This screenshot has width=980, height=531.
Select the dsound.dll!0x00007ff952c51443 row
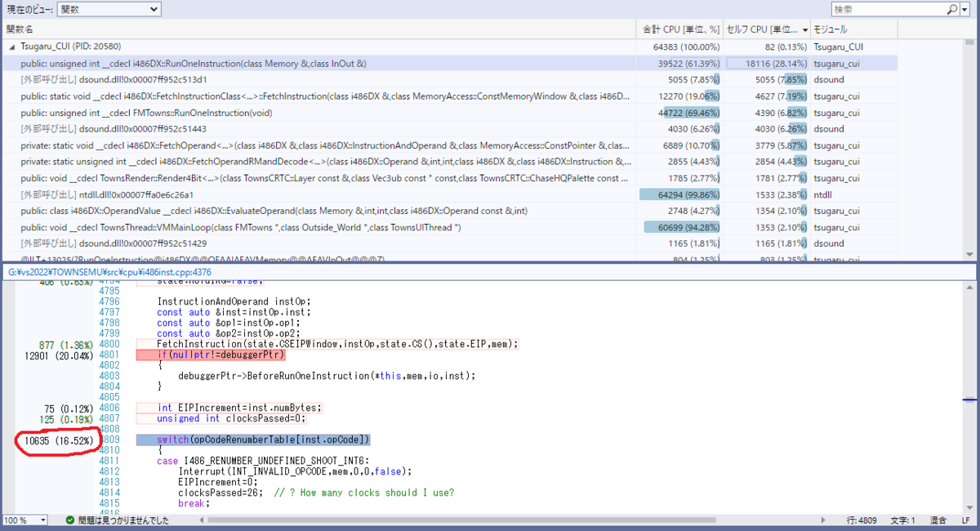(x=450, y=129)
